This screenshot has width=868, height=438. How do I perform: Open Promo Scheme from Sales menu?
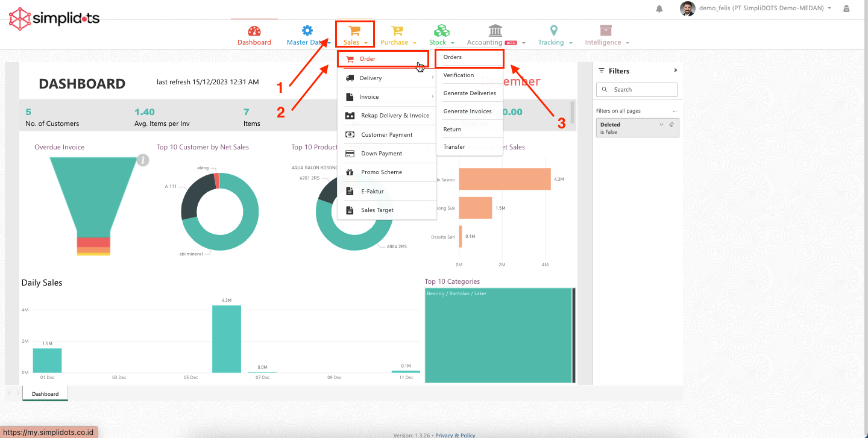(x=381, y=172)
